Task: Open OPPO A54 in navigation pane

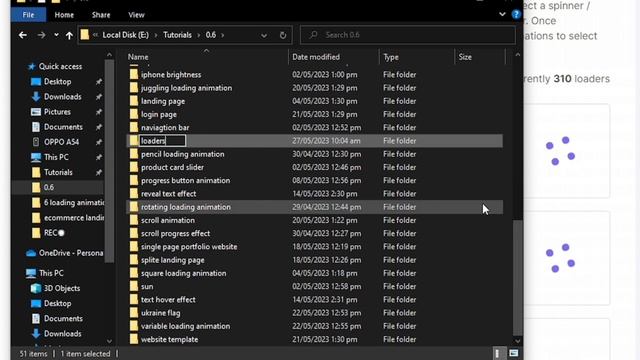Action: 61,142
